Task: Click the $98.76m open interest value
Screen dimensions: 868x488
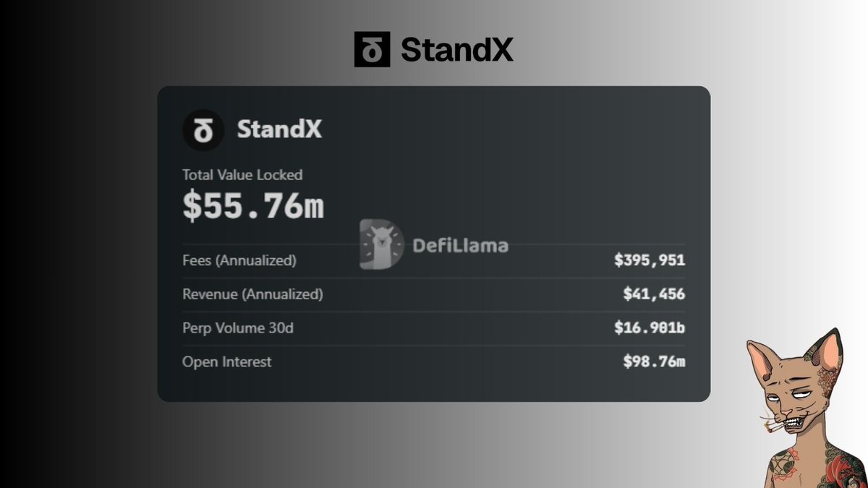Action: (x=654, y=361)
